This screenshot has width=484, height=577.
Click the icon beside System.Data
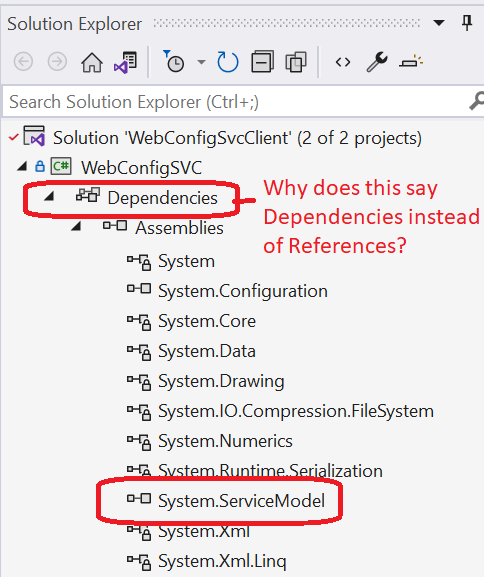[x=139, y=352]
